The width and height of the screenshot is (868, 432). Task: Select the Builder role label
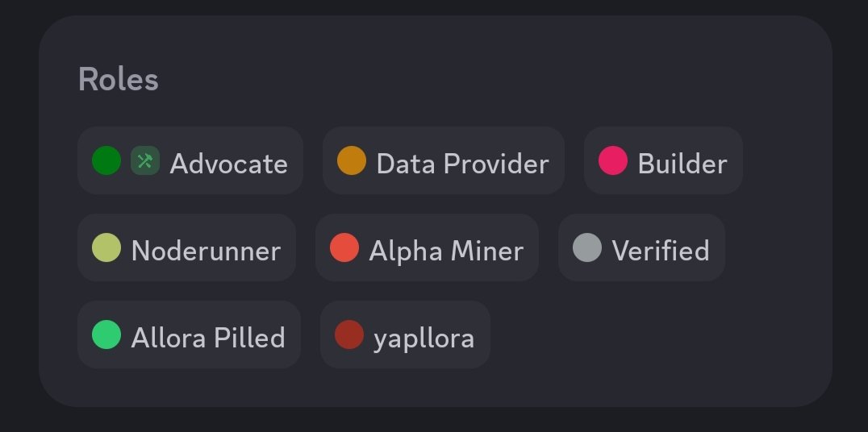682,164
